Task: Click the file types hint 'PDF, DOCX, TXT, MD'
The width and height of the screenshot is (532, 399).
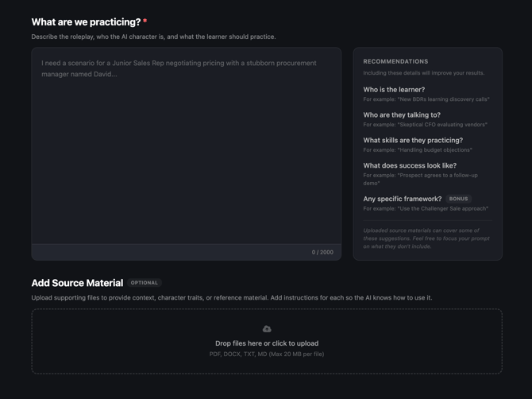Action: point(238,354)
